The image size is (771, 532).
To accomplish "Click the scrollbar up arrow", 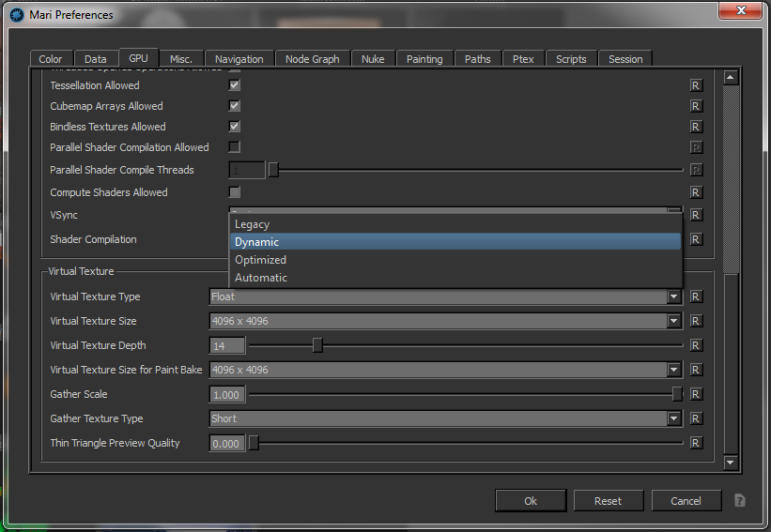I will click(731, 78).
